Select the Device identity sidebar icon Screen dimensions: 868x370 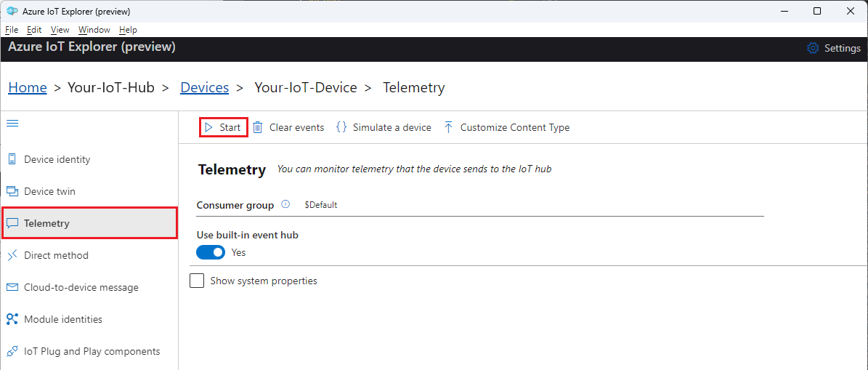12,159
